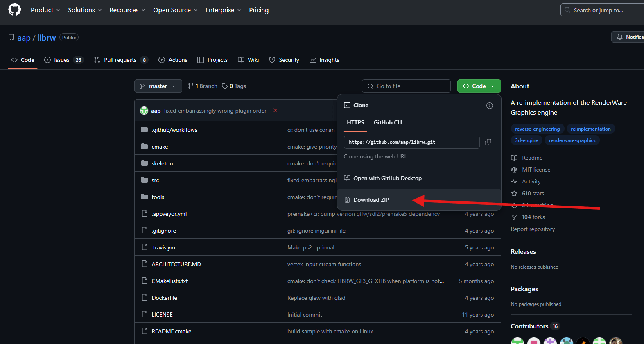This screenshot has height=344, width=644.
Task: Copy the HTTPS clone URL
Action: pyautogui.click(x=488, y=142)
